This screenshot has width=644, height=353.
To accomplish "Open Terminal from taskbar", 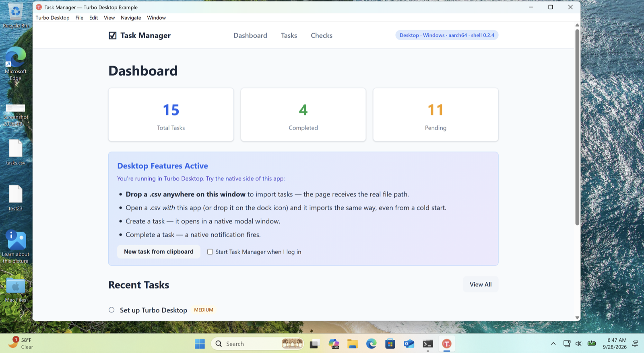I will click(428, 344).
